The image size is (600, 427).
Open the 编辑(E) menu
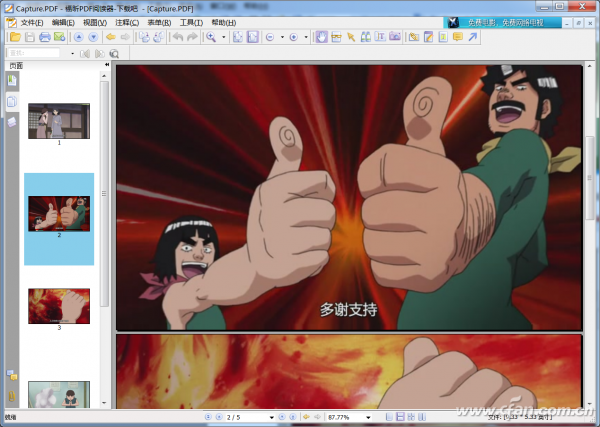pyautogui.click(x=63, y=23)
